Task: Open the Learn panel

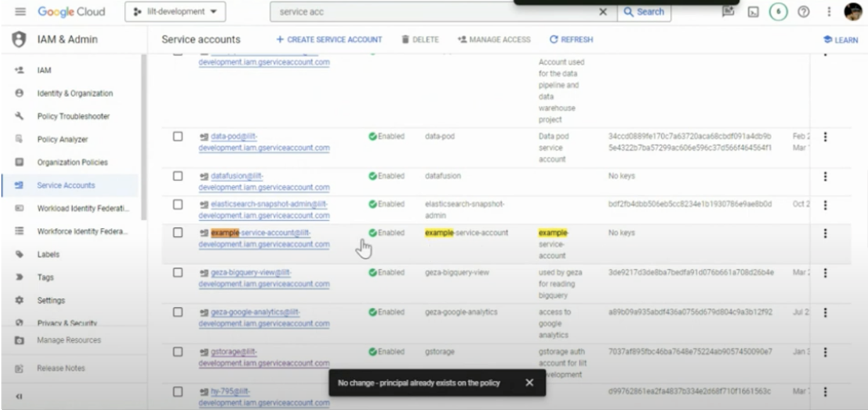Action: click(x=841, y=40)
